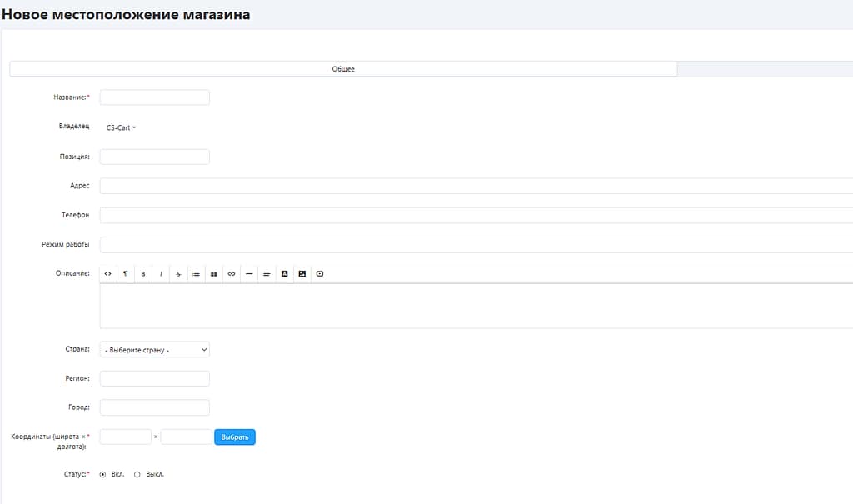Insert image in description editor
This screenshot has height=504, width=853.
[302, 273]
